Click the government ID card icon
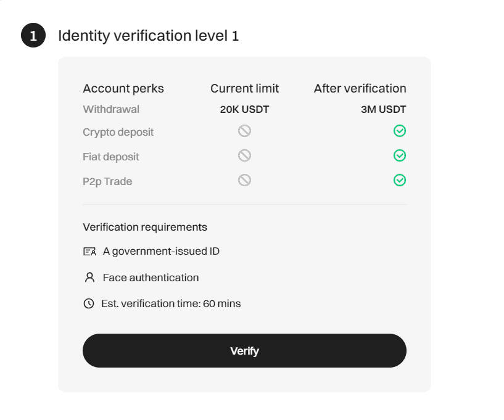504x420 pixels. click(x=89, y=252)
